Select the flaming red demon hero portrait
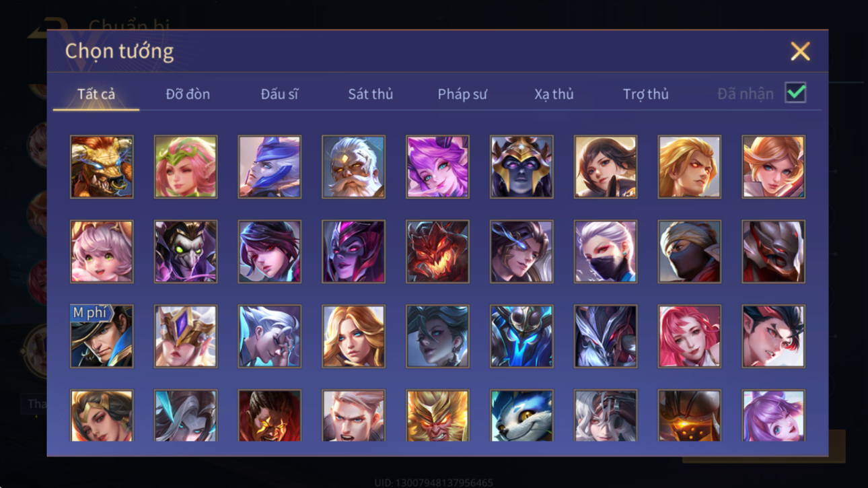868x488 pixels. [437, 252]
